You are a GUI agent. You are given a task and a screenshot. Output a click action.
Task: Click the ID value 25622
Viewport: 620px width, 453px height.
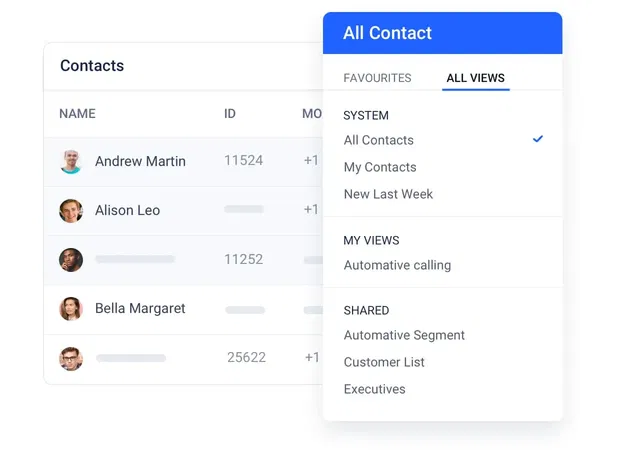(246, 357)
